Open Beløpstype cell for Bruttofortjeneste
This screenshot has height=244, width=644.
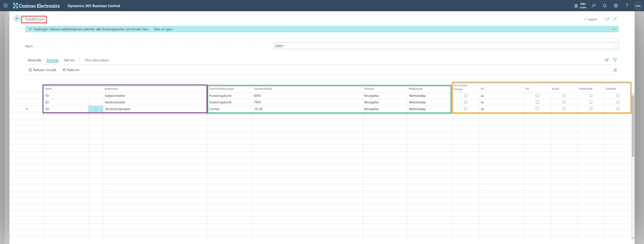point(430,109)
